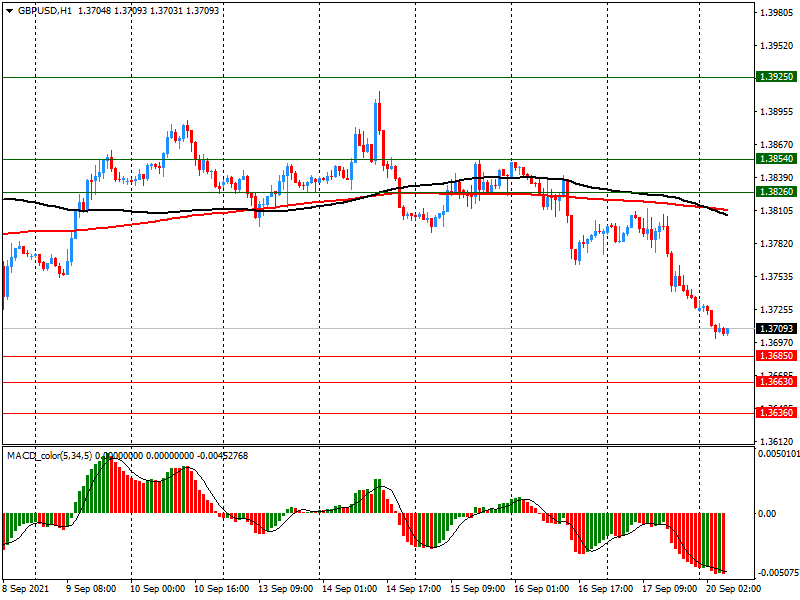Click the 13 Sep 09:00 time label
Image resolution: width=800 pixels, height=600 pixels.
point(286,589)
